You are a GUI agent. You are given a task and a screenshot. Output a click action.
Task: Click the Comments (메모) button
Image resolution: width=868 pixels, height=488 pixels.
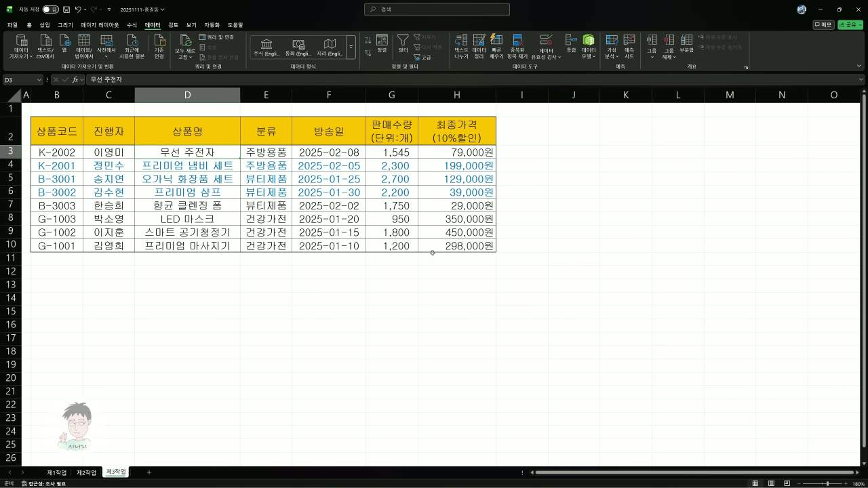tap(823, 25)
